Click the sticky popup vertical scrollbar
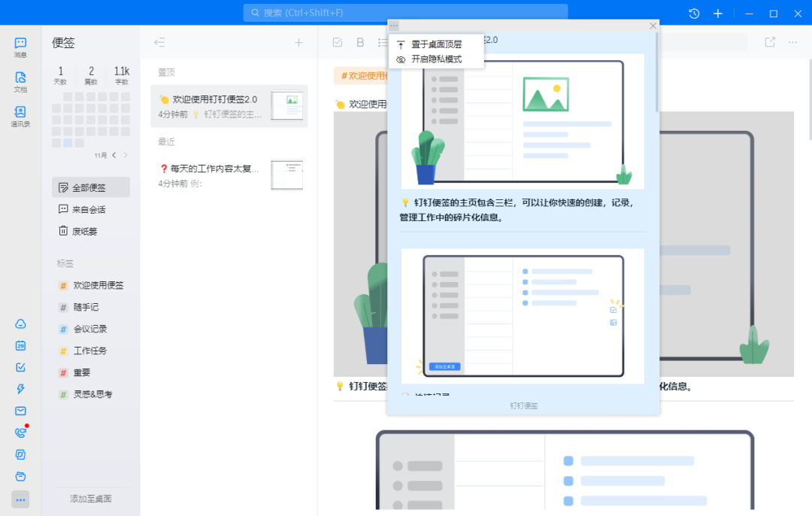Screen dimensions: 812x516 tap(656, 72)
